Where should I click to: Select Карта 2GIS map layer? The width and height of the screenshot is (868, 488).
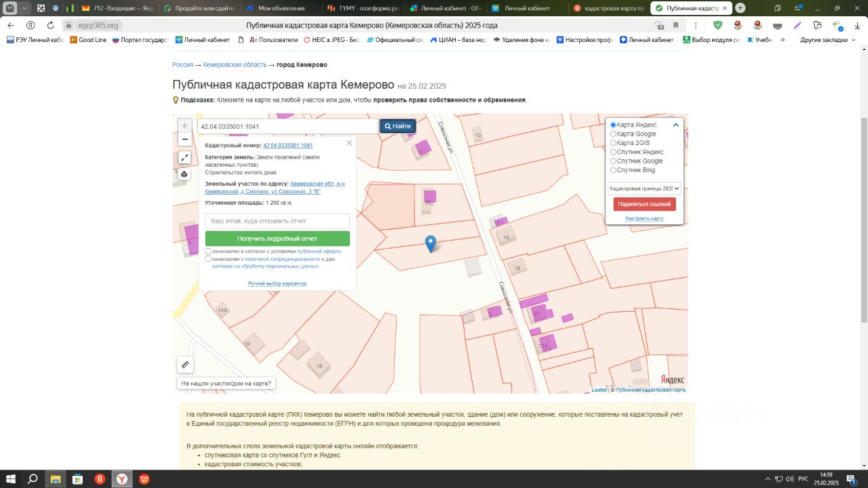point(613,143)
